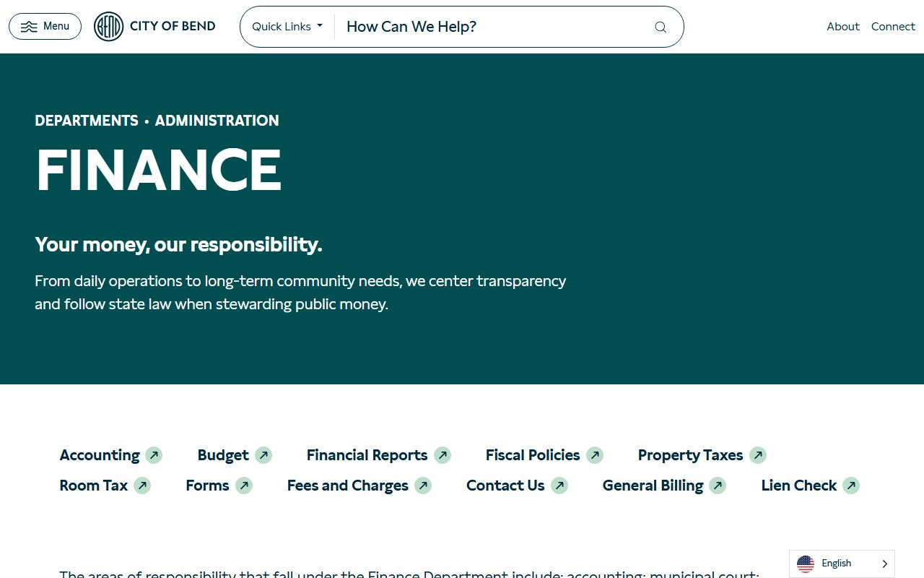Open the Accounting link

click(x=100, y=455)
